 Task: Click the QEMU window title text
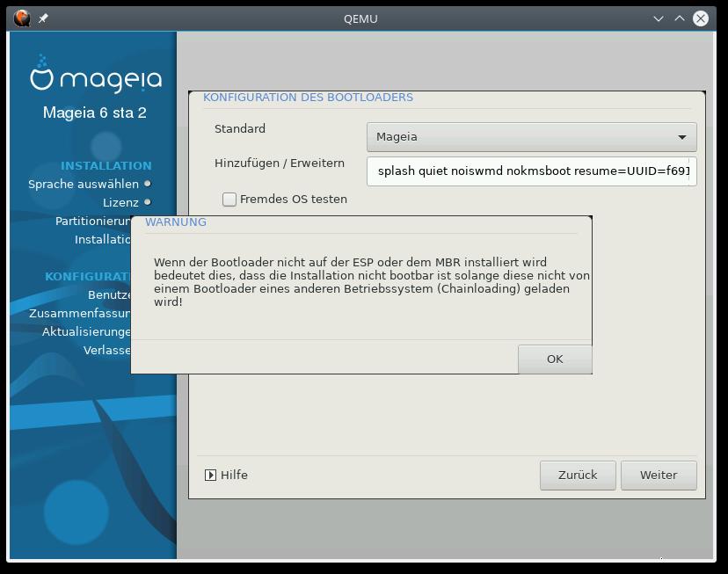coord(360,19)
